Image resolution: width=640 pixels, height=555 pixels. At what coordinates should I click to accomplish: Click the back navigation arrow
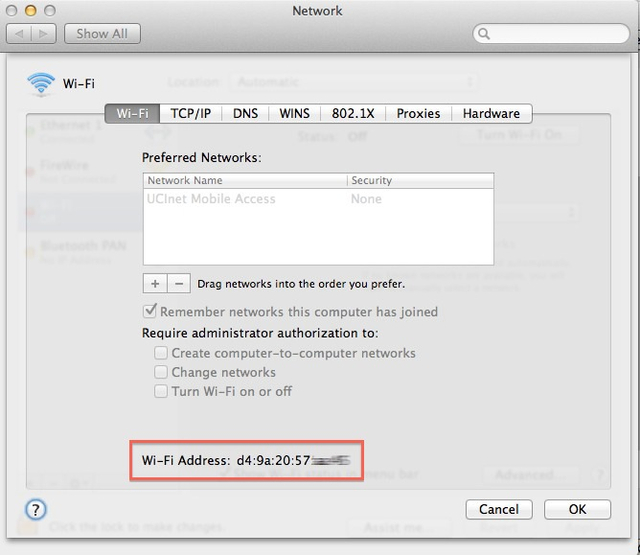point(19,33)
